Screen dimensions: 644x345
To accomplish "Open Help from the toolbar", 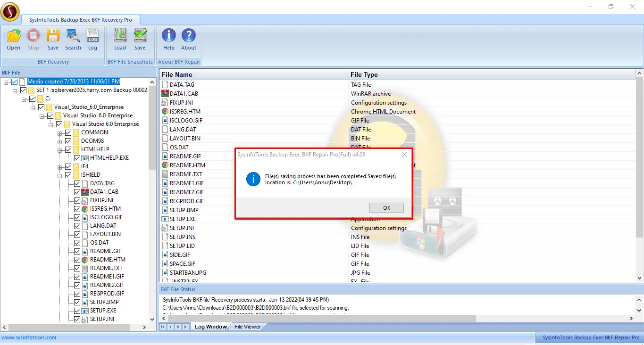I will coord(169,39).
